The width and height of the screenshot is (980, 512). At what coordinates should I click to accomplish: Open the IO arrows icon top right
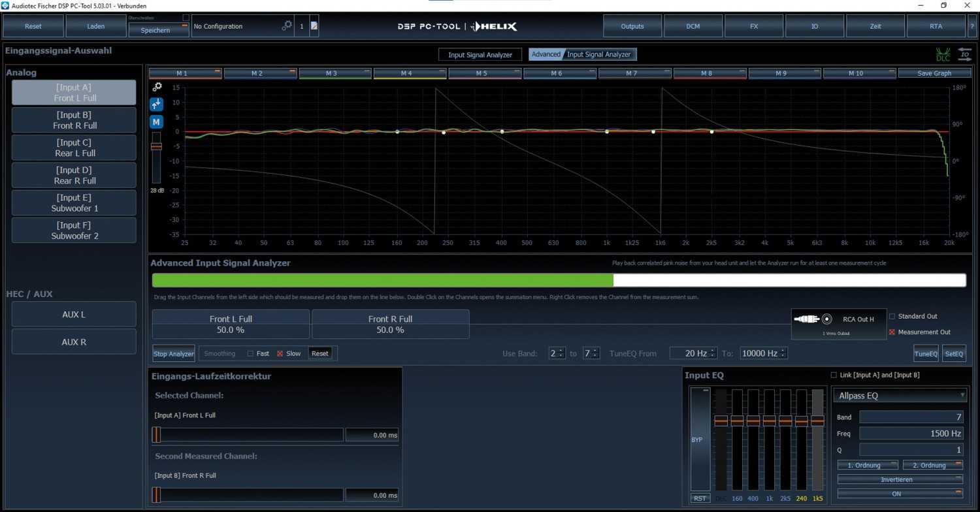[964, 55]
